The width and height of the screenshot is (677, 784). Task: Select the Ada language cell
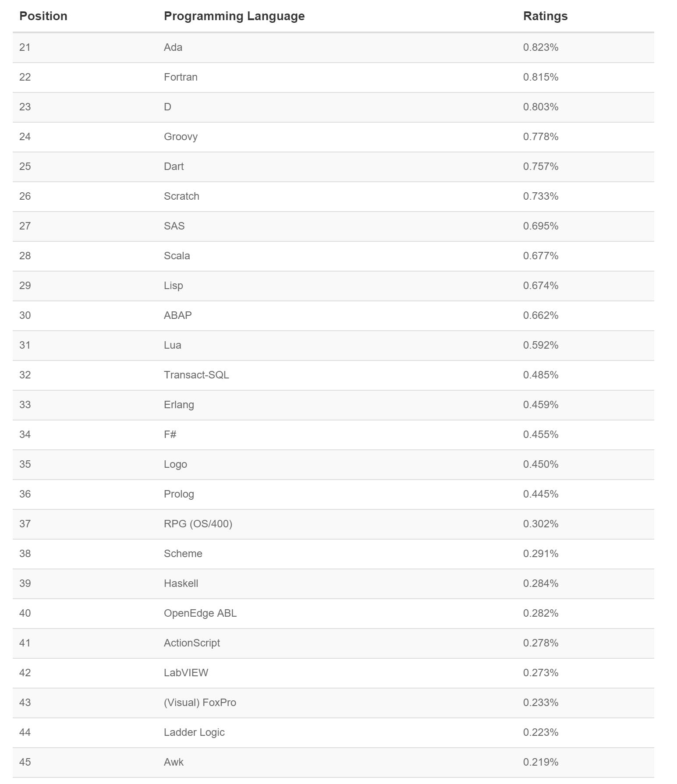(173, 47)
